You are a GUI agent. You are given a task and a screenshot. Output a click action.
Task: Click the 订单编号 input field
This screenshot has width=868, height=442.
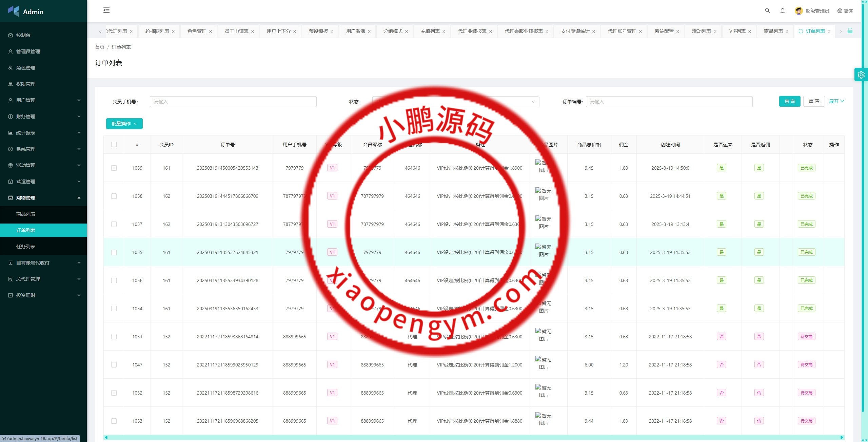coord(669,102)
